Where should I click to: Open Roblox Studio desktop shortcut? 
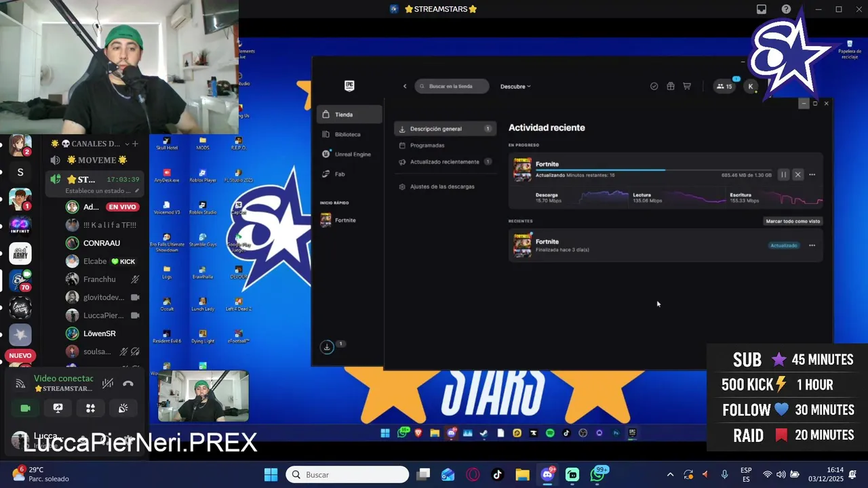pyautogui.click(x=202, y=208)
